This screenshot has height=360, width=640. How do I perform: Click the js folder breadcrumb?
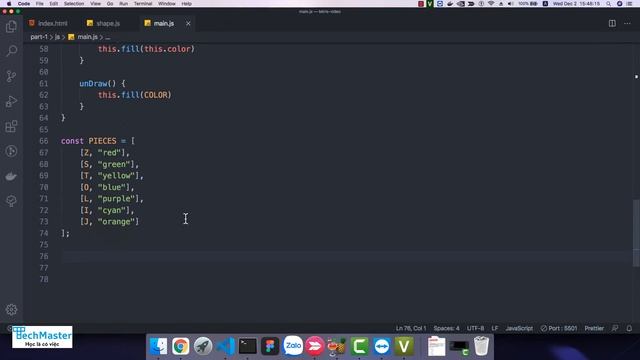(x=57, y=37)
